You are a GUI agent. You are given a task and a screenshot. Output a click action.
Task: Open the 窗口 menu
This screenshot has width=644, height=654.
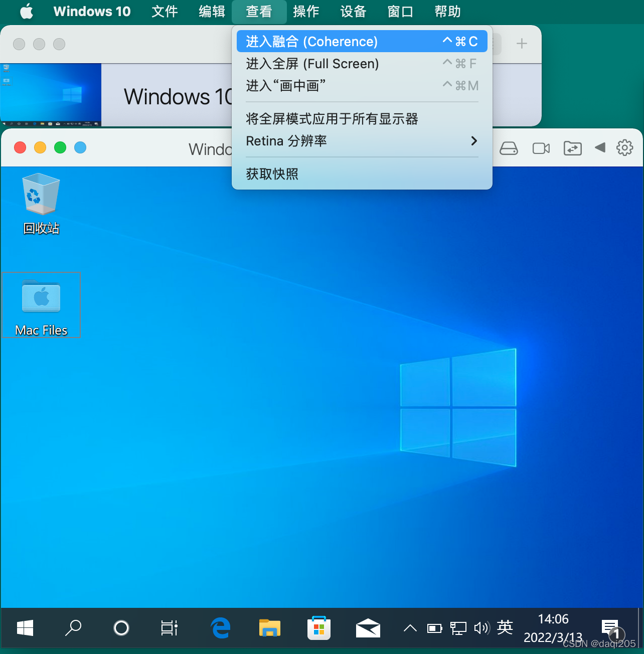(x=400, y=11)
